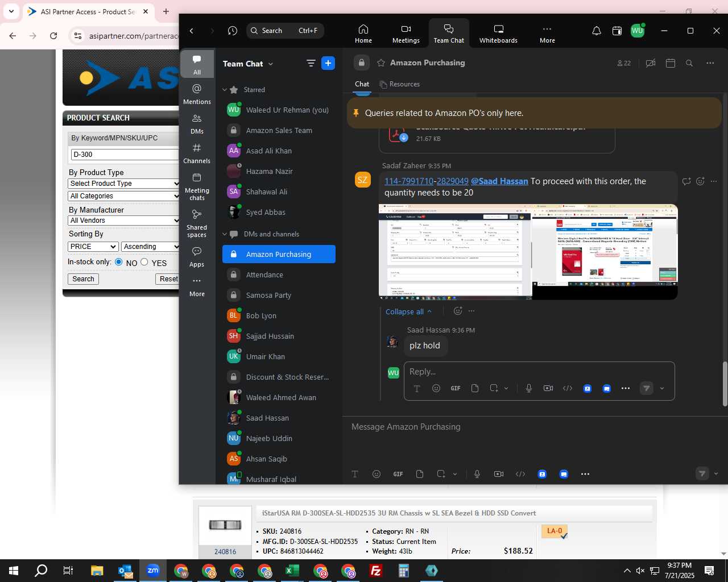728x582 pixels.
Task: Open Ascending sort order dropdown
Action: pos(150,247)
